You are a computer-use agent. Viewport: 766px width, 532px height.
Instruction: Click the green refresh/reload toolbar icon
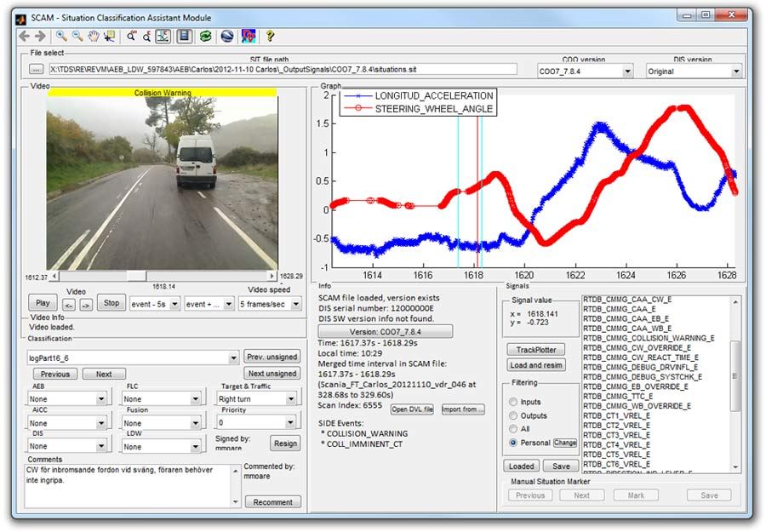tap(206, 36)
